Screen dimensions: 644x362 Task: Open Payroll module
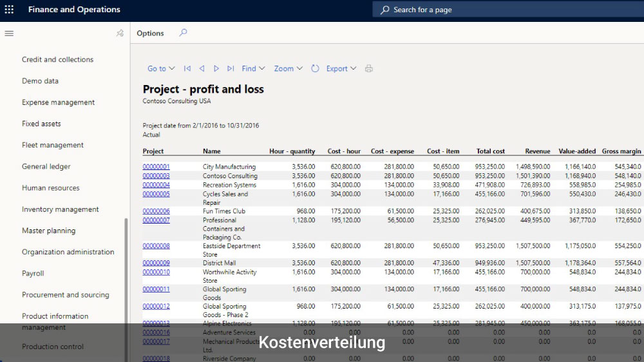pos(33,273)
